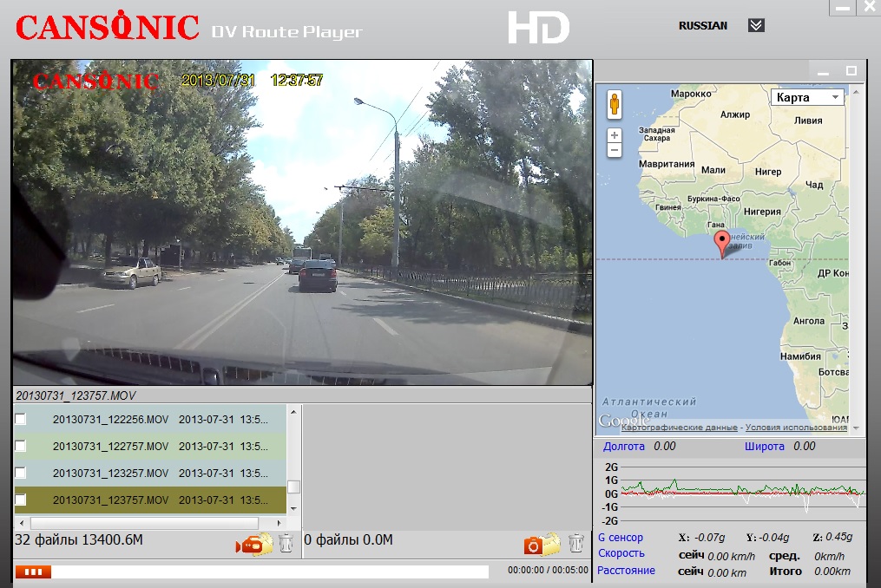The image size is (881, 588).
Task: Minimize the map panel
Action: [825, 70]
